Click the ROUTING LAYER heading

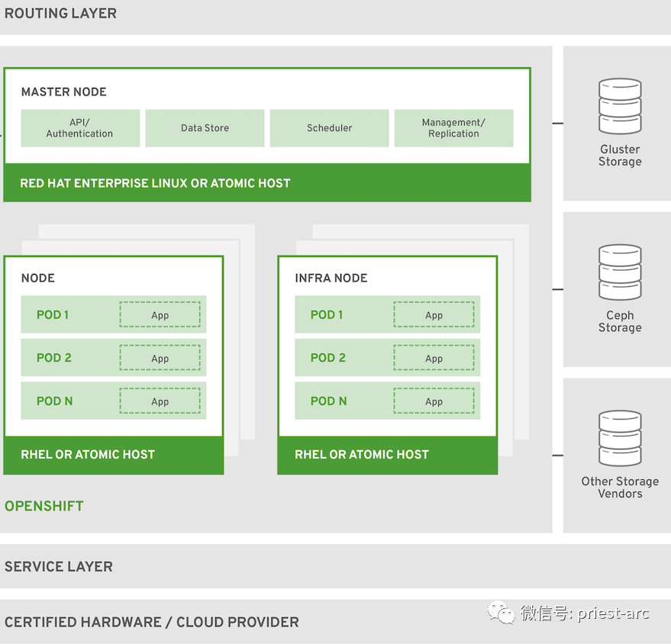tap(60, 13)
